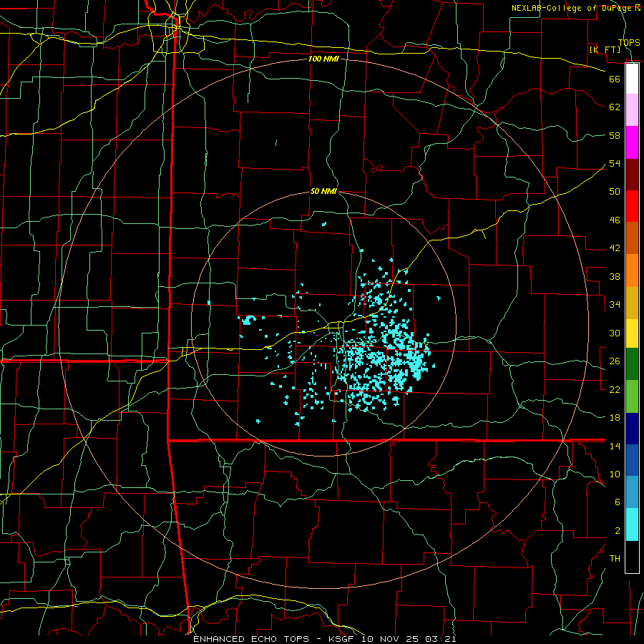Click the white swatch in the tops legend
The width and height of the screenshot is (644, 644).
[x=632, y=79]
